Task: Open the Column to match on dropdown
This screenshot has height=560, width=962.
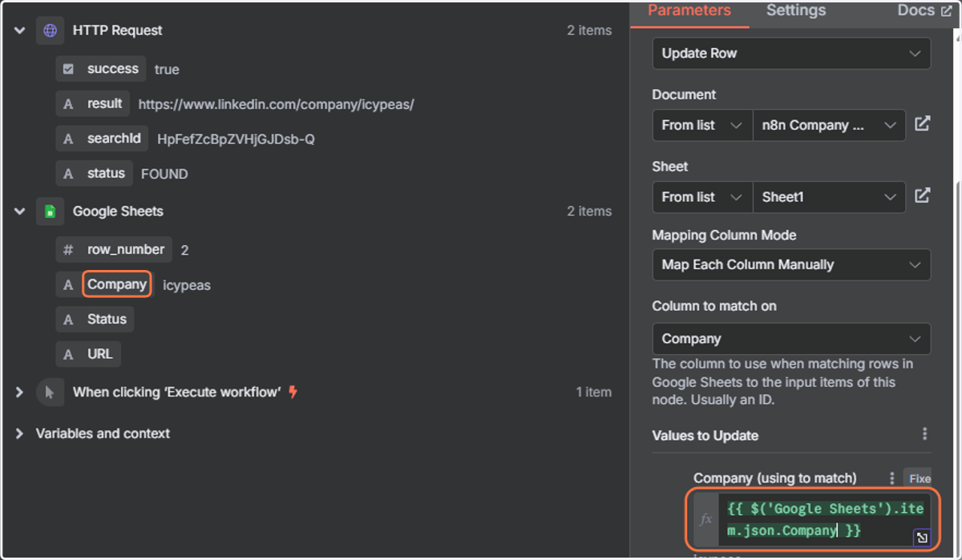Action: (x=791, y=339)
